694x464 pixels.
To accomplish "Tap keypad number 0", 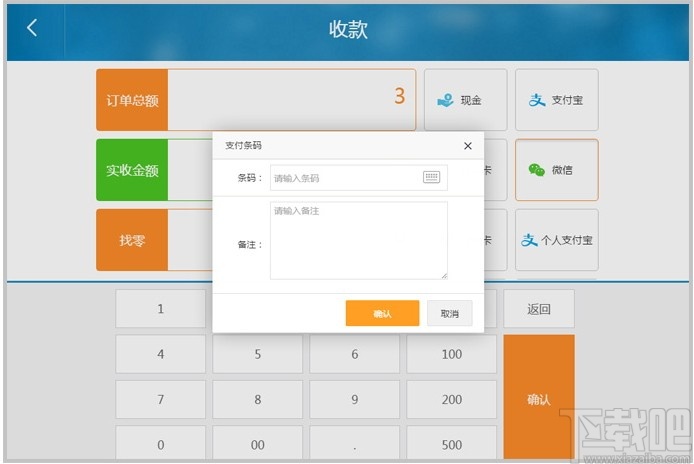I will pyautogui.click(x=161, y=443).
